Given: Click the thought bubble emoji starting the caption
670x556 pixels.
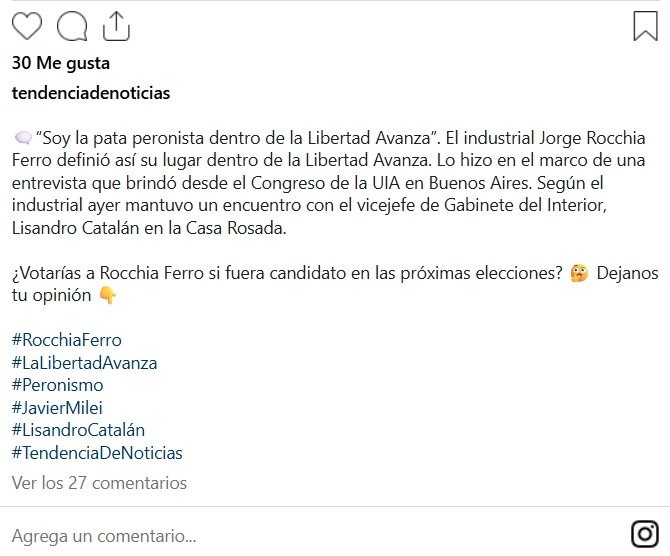Looking at the screenshot, I should [23, 137].
